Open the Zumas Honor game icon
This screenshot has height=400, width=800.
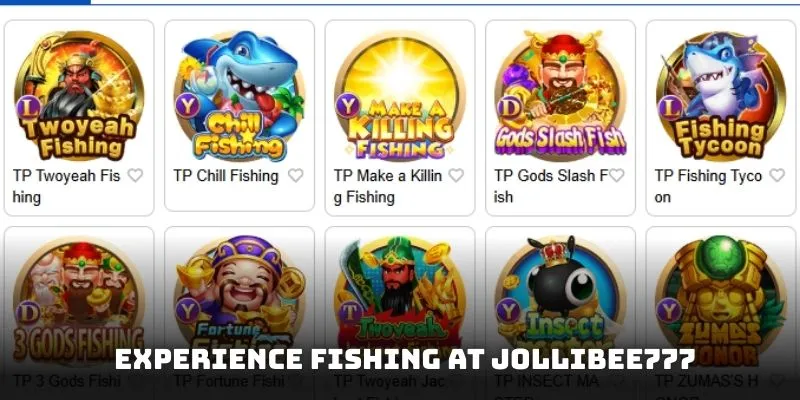pyautogui.click(x=721, y=301)
